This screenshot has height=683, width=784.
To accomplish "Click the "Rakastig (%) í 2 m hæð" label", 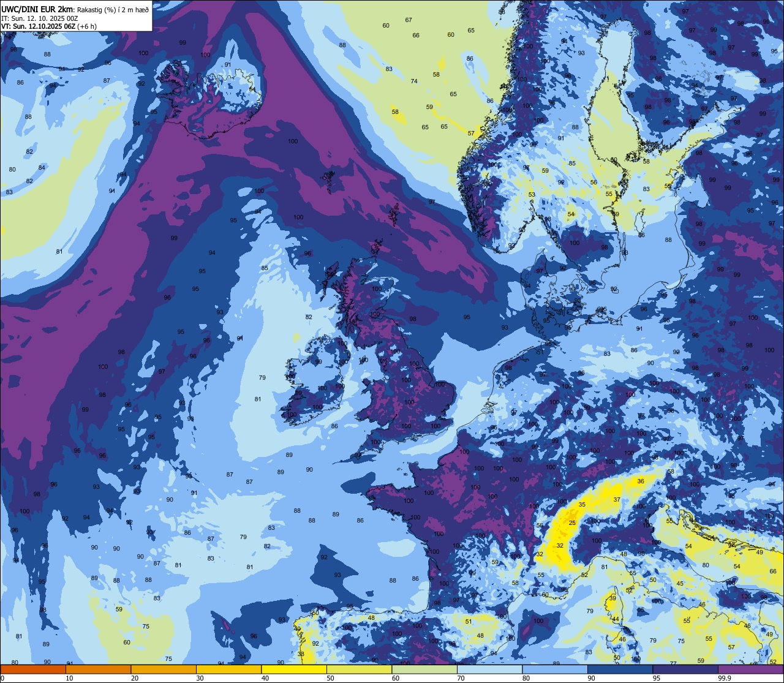I will [x=111, y=9].
